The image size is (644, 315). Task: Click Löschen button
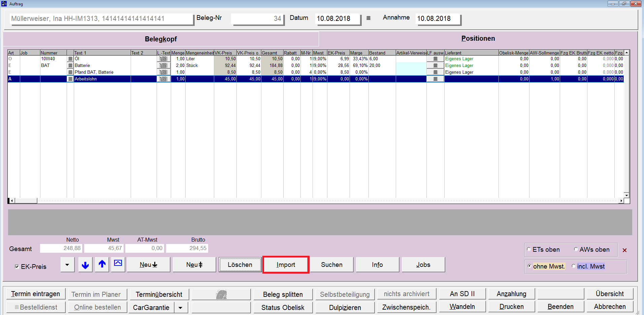coord(240,265)
